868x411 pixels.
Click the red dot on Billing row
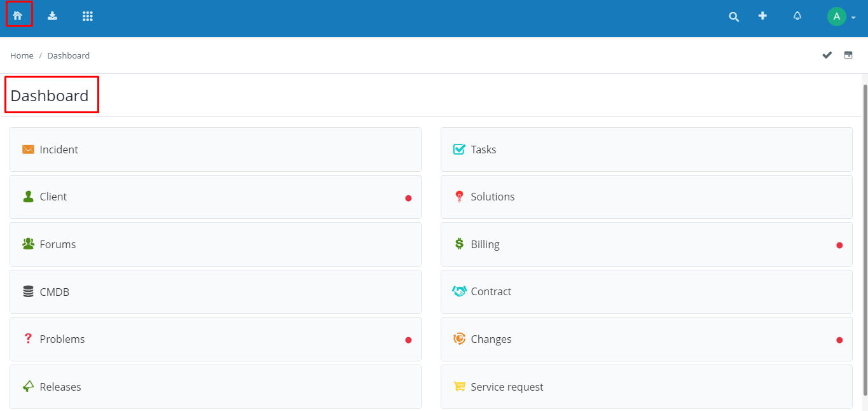point(839,245)
